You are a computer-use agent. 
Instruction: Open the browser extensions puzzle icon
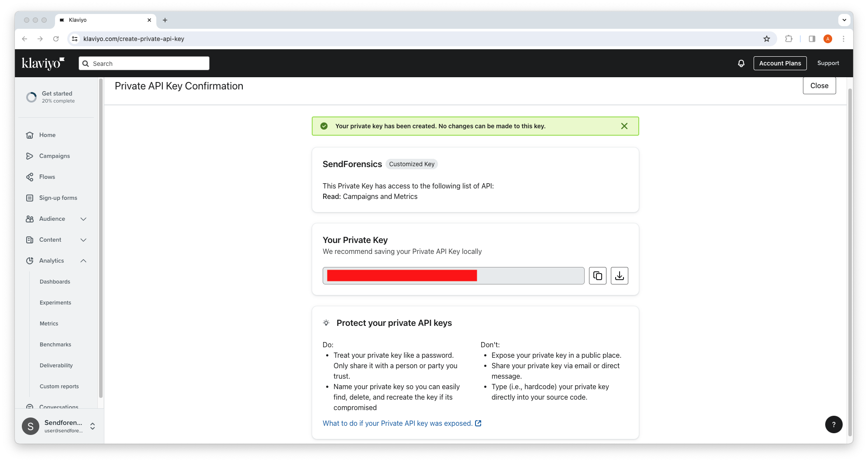(x=789, y=39)
